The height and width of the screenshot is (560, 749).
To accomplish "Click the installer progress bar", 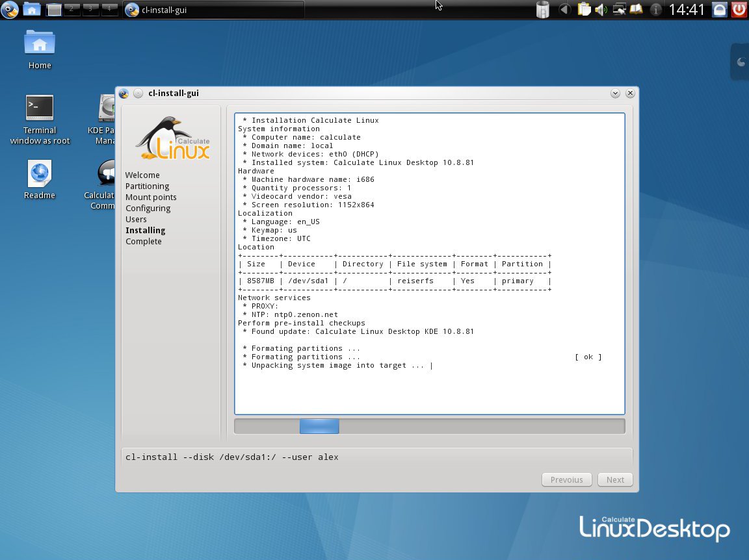I will (429, 426).
